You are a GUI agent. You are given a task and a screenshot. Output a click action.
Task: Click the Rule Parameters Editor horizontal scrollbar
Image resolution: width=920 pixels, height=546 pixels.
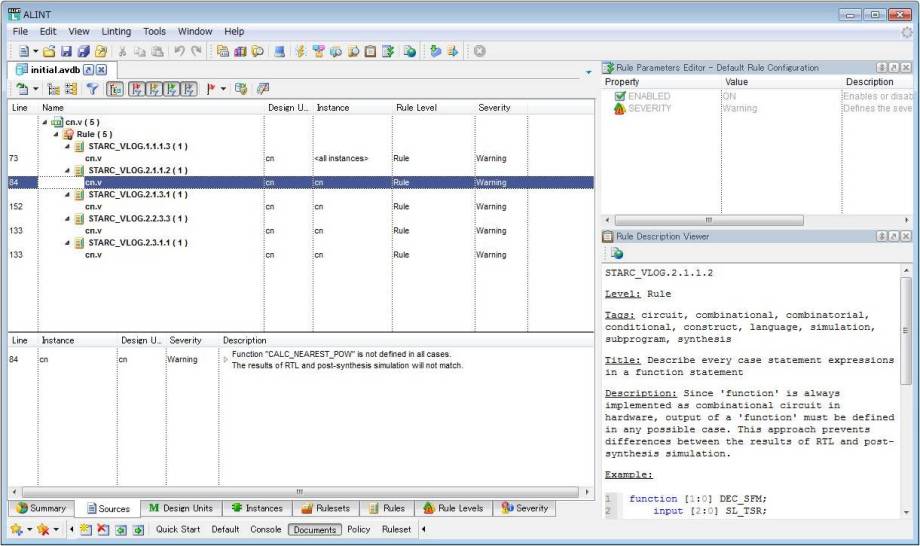coord(709,221)
